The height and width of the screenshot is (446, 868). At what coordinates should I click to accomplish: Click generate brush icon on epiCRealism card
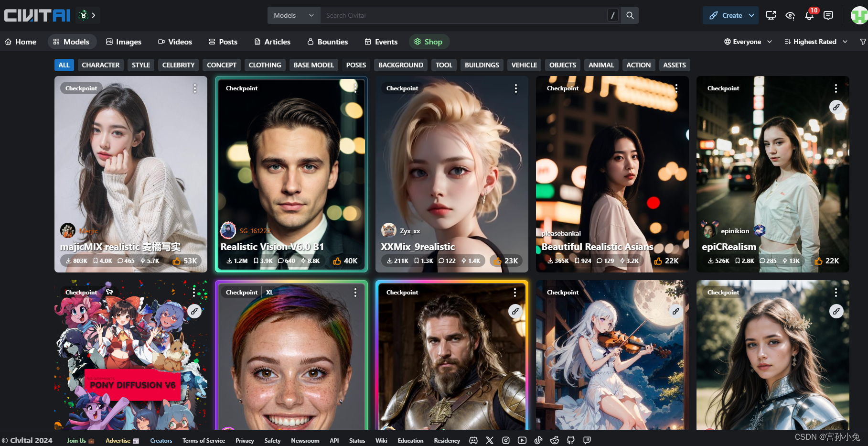tap(836, 107)
